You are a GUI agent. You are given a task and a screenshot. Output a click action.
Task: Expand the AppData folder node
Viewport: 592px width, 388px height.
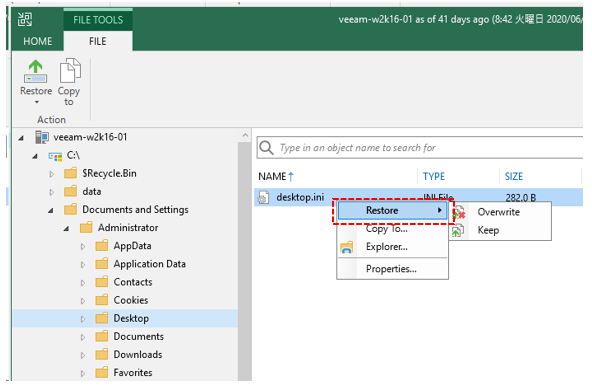pos(83,246)
